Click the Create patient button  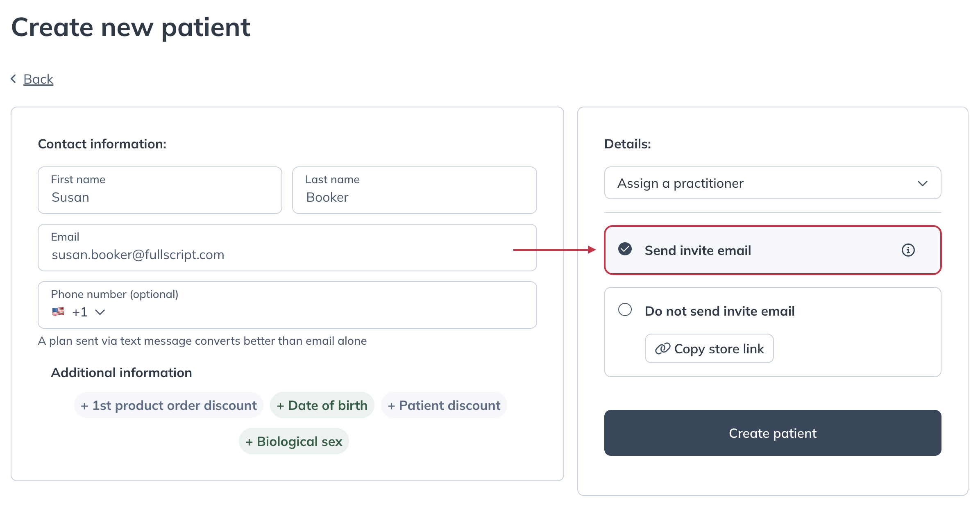point(773,433)
